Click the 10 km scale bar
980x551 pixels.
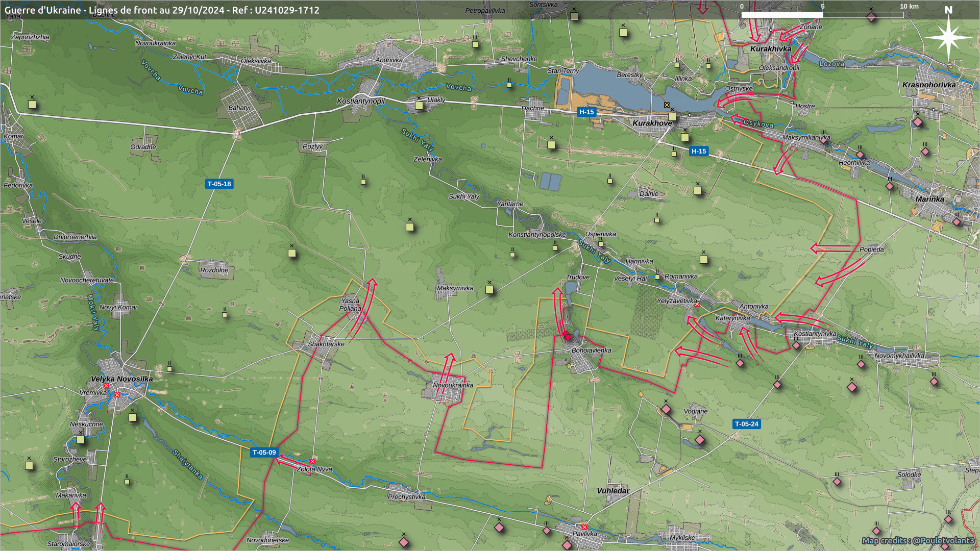click(822, 15)
